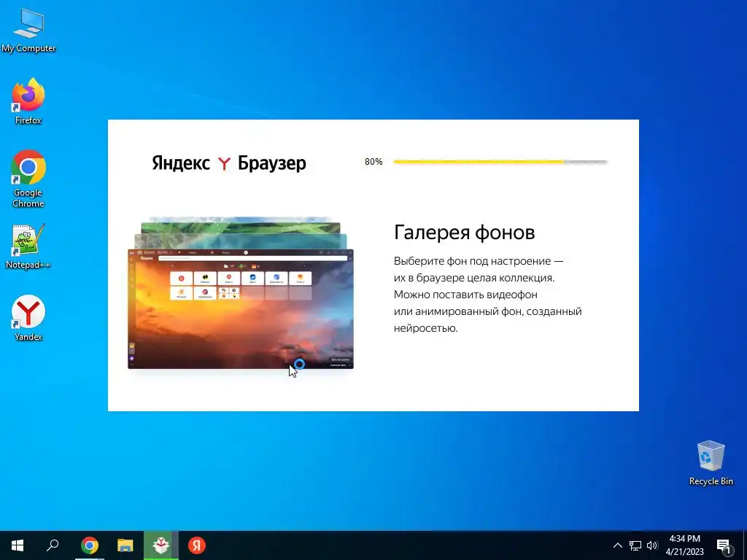Open the notification center icon
The image size is (747, 560).
pos(724,546)
